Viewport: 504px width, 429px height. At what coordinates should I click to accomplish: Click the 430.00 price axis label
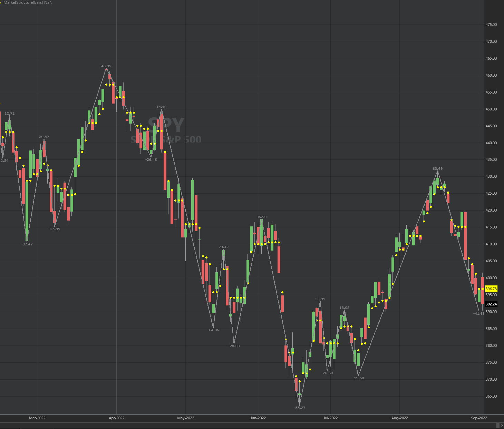pos(491,176)
